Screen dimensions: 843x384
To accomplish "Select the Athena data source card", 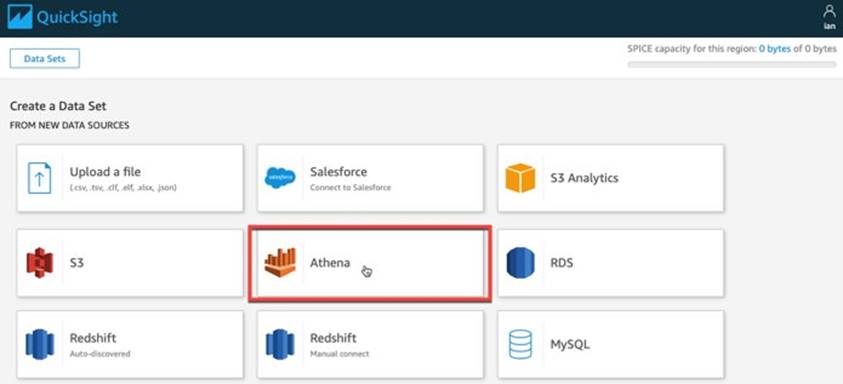I will point(370,263).
